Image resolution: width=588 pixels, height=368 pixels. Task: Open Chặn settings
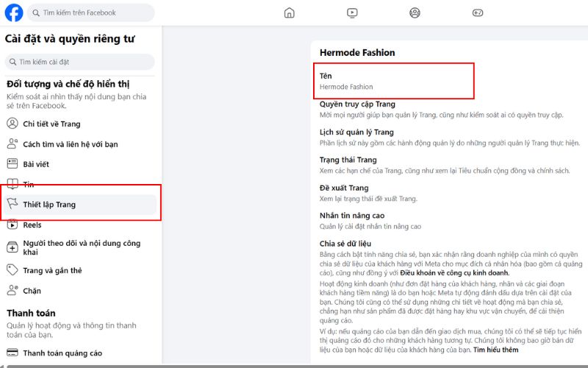click(81, 291)
